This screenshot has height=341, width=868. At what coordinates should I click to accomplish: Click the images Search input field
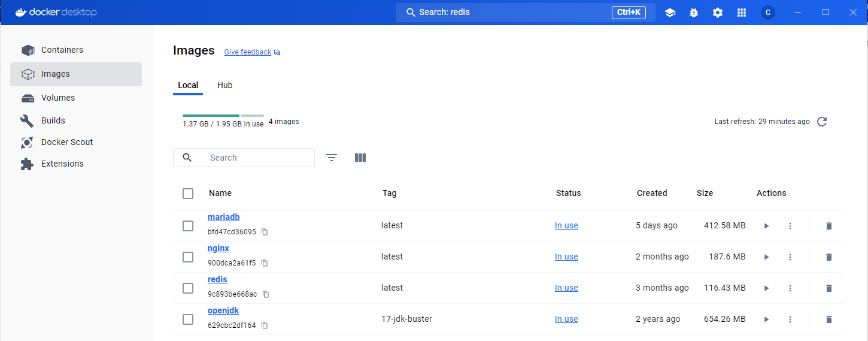click(x=244, y=158)
